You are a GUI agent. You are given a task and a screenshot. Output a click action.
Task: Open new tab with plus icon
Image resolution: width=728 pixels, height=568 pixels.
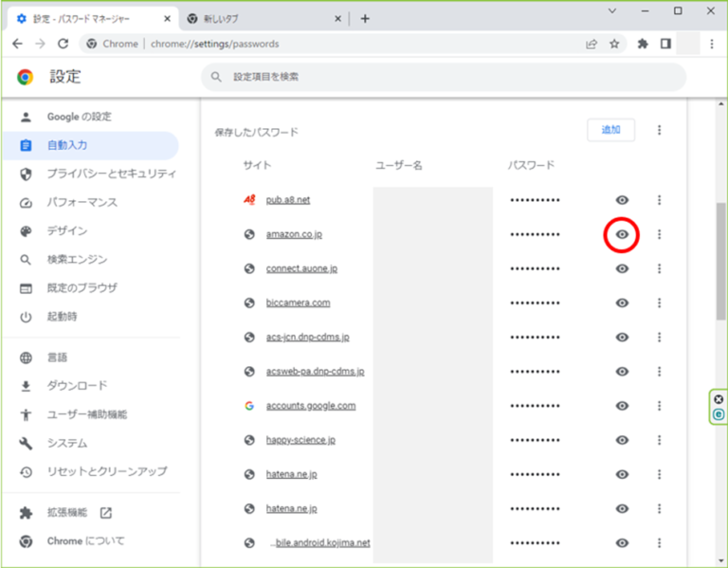[365, 19]
